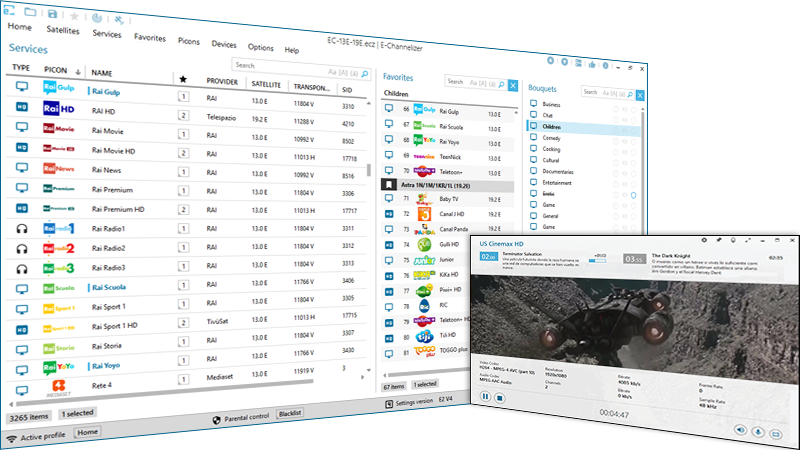Click the Home profile selector in the status bar
The width and height of the screenshot is (800, 450).
tap(88, 432)
